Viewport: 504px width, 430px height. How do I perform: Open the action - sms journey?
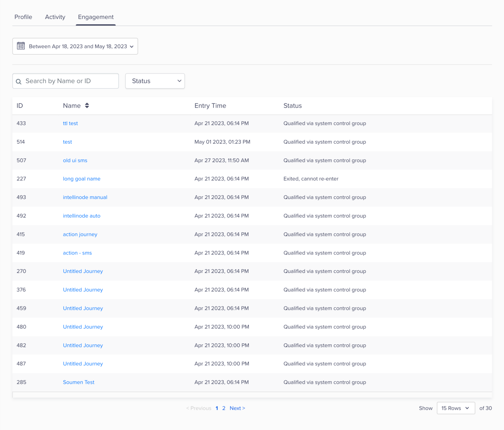(77, 253)
